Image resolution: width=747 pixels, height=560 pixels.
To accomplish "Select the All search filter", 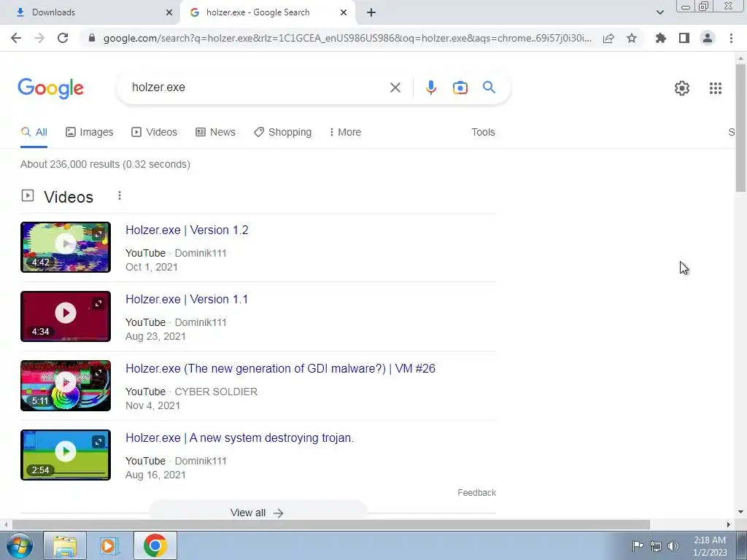I will [34, 132].
